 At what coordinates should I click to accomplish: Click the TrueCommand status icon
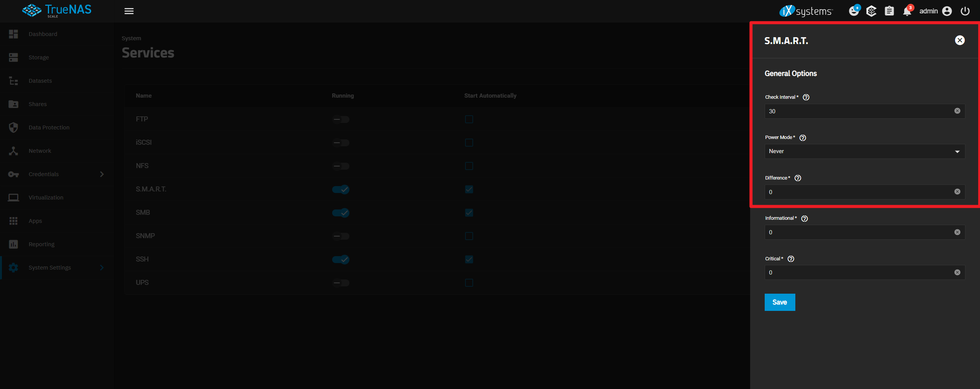click(x=871, y=11)
